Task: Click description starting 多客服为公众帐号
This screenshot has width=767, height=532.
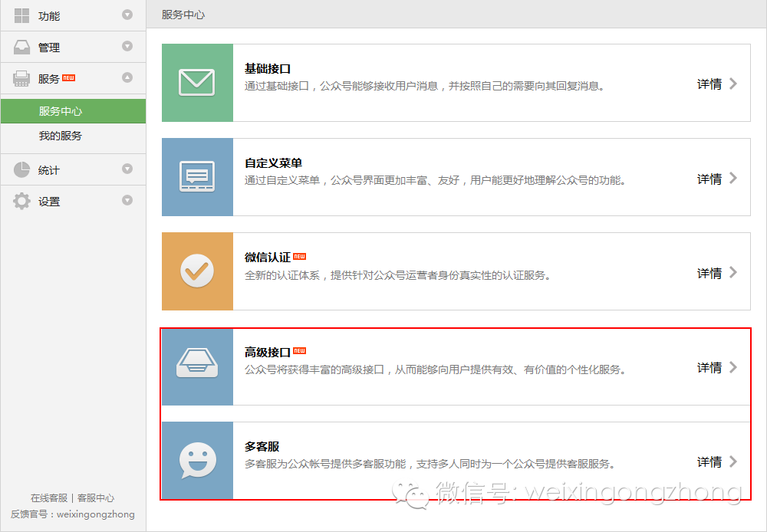Action: [430, 464]
